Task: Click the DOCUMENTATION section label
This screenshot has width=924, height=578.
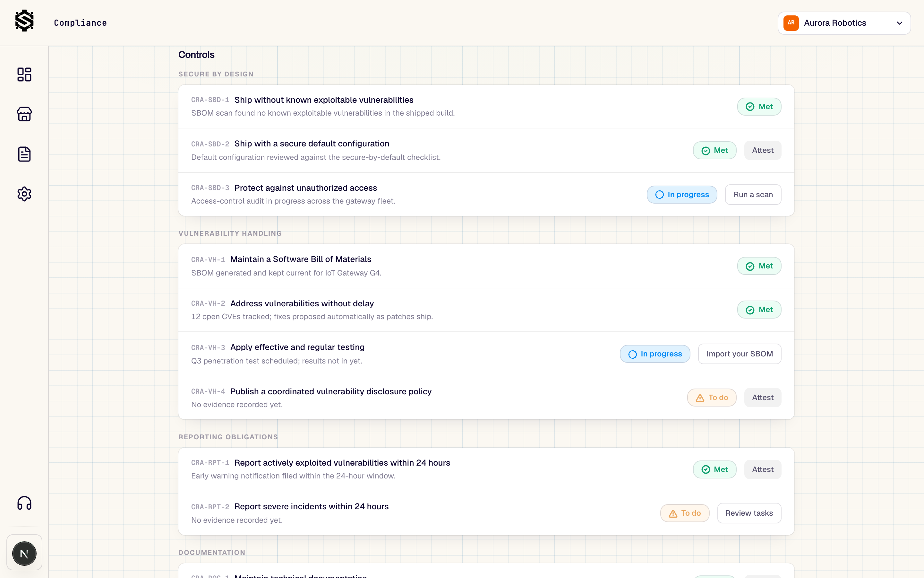Action: pos(211,553)
